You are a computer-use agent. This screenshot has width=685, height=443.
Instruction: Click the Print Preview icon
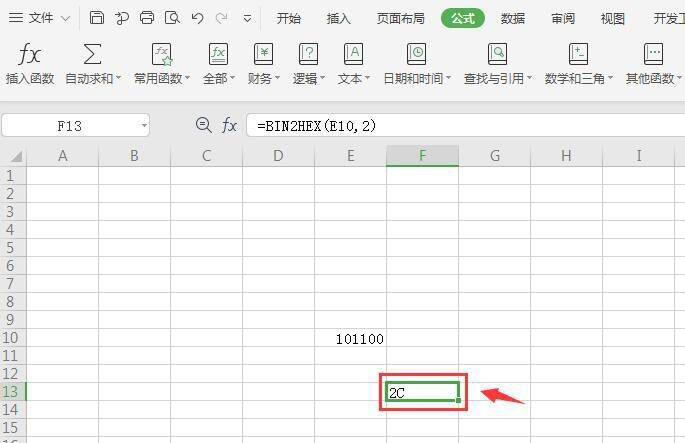[172, 18]
